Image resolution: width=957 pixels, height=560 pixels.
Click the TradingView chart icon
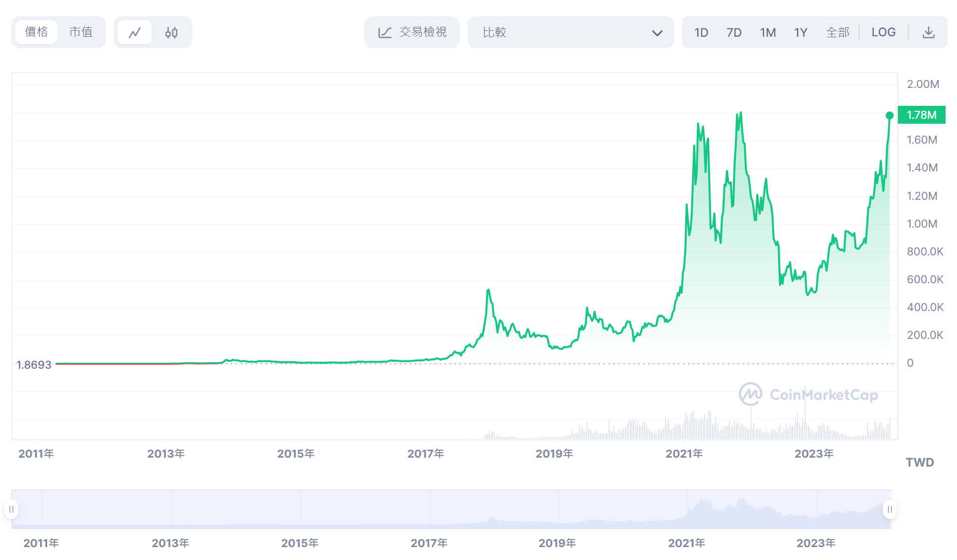[385, 33]
